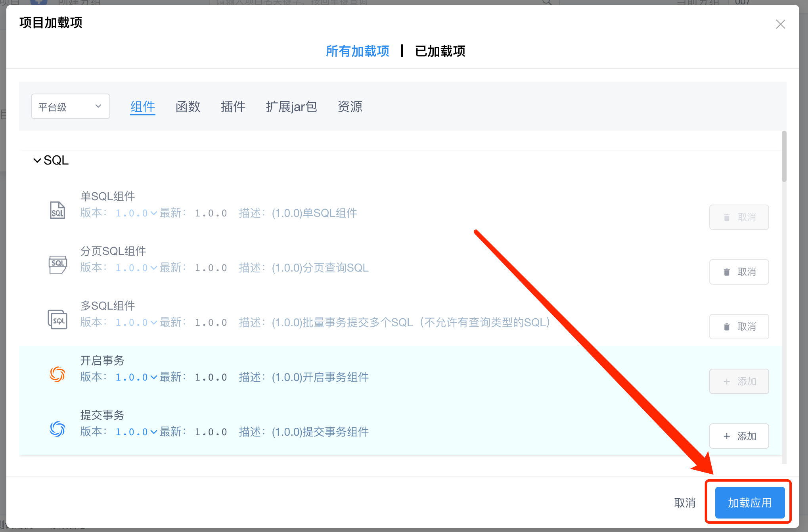Open version dropdown for 分页SQL组件

[136, 268]
